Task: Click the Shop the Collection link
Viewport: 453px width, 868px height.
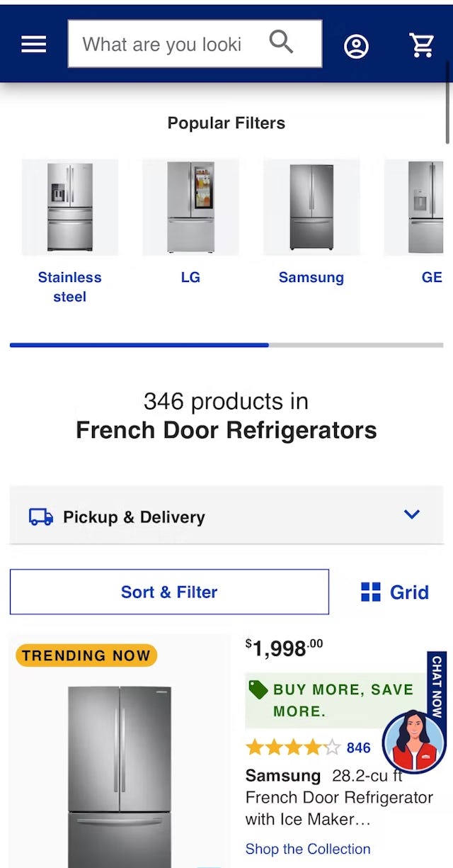Action: click(x=308, y=849)
